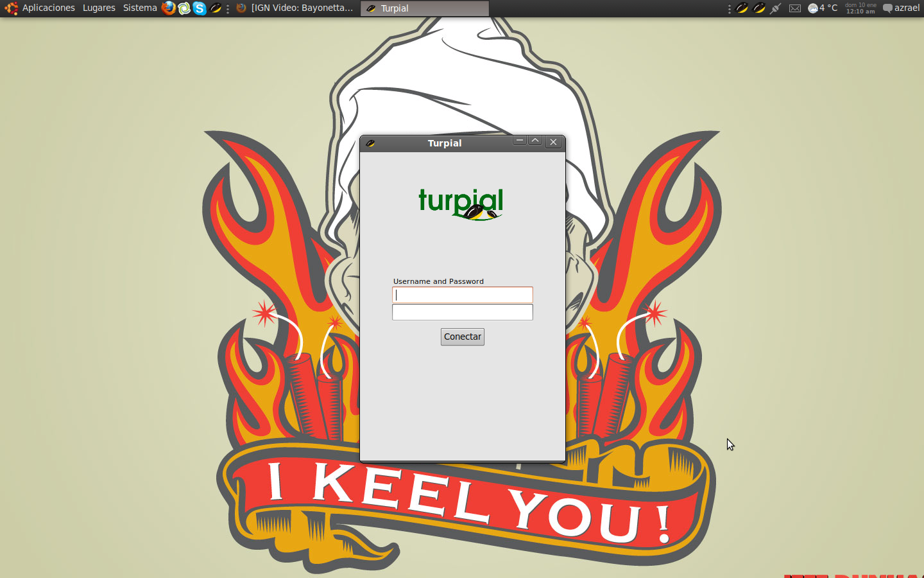
Task: Click the 4 °C weather applet
Action: [823, 8]
